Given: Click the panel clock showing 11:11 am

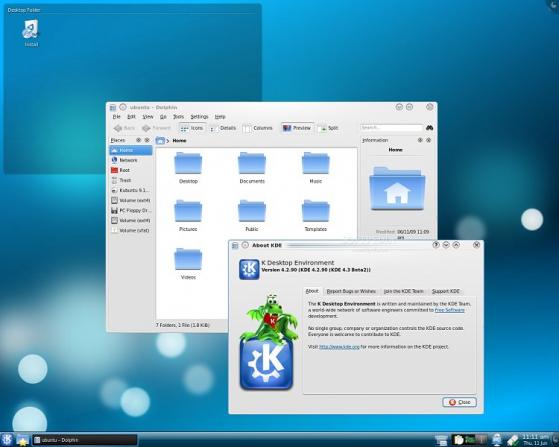Looking at the screenshot, I should [536, 440].
